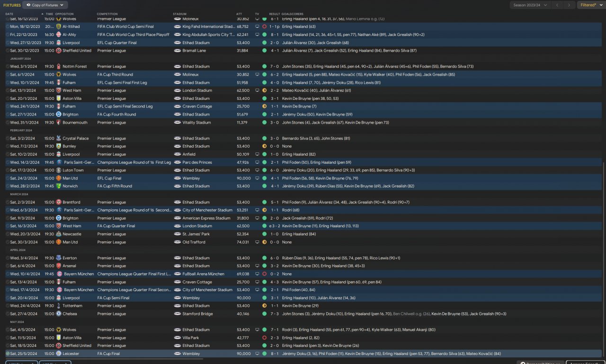This screenshot has height=364, width=606.
Task: Click "Champions League Round of 16 First Leg"
Action: (134, 162)
